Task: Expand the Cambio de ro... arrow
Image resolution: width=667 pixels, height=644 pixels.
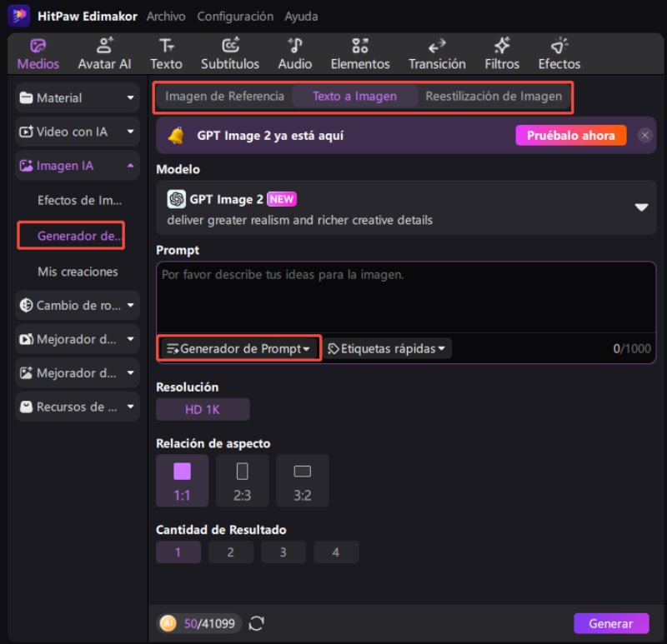Action: 131,305
